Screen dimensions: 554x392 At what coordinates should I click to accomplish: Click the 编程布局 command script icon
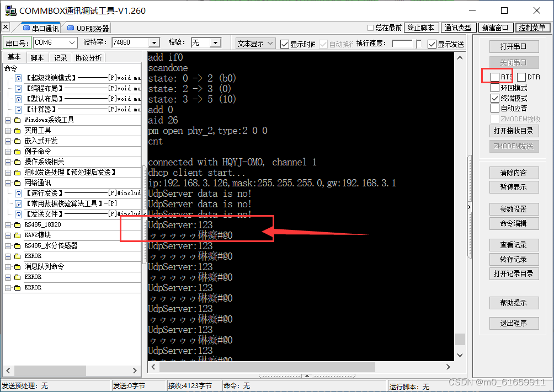18,89
